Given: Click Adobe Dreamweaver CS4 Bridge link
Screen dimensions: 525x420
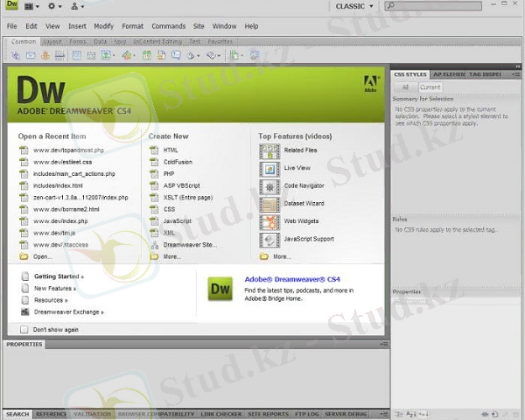Looking at the screenshot, I should pyautogui.click(x=292, y=279).
